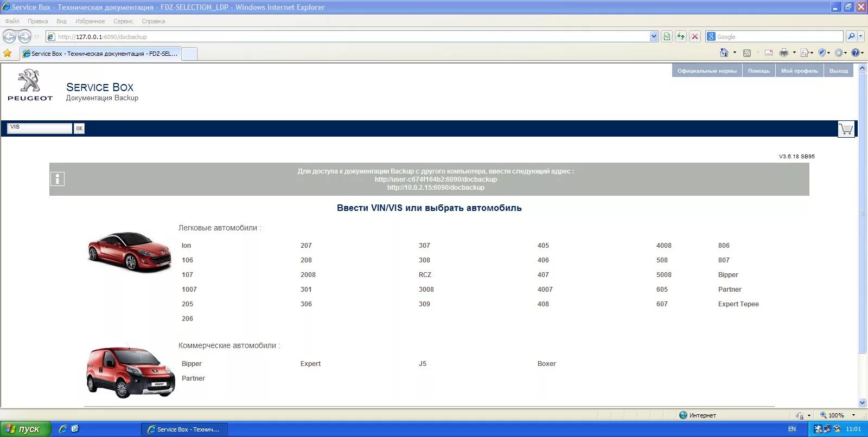Click the Internet Explorer quick launch icon
The width and height of the screenshot is (868, 437).
coord(63,429)
